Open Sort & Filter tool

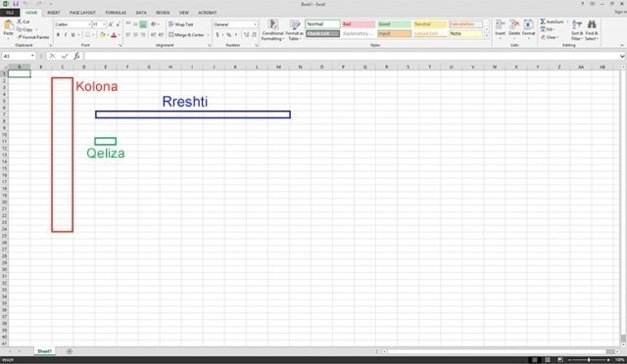[577, 30]
